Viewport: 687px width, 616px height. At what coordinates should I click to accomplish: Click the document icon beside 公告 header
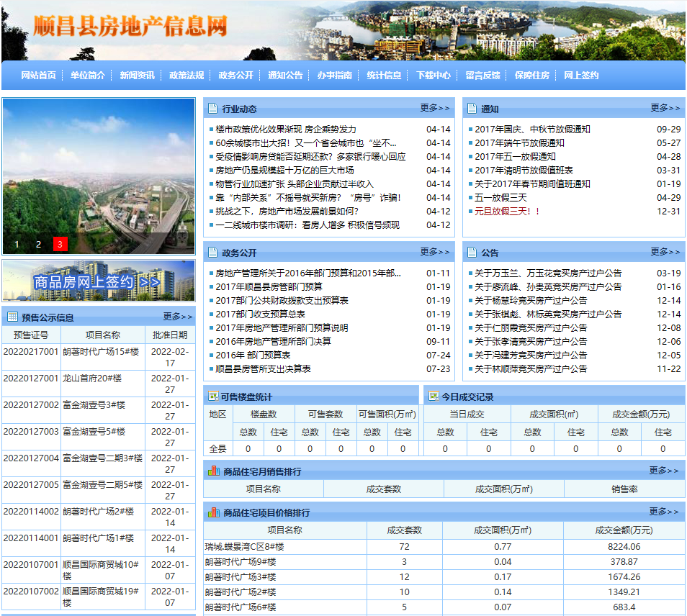click(472, 253)
